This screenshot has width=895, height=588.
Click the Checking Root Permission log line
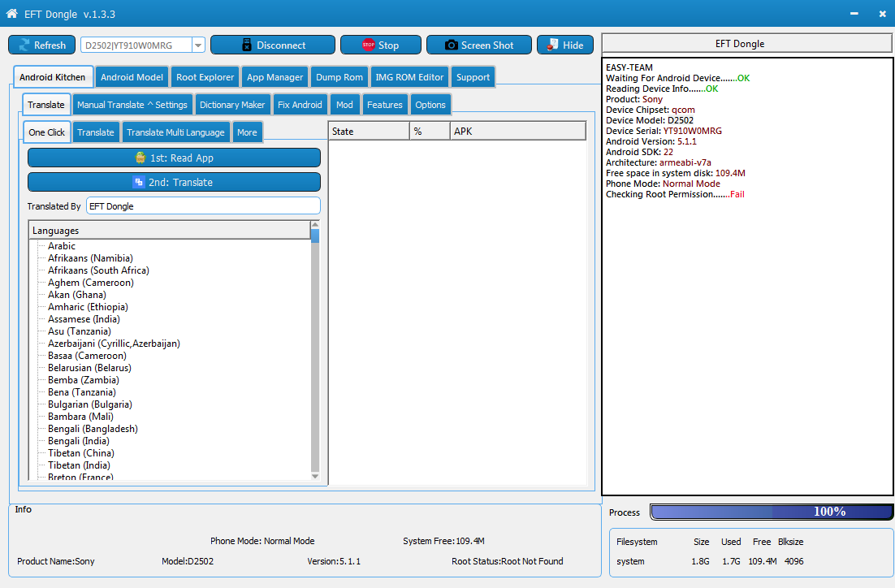click(x=675, y=194)
